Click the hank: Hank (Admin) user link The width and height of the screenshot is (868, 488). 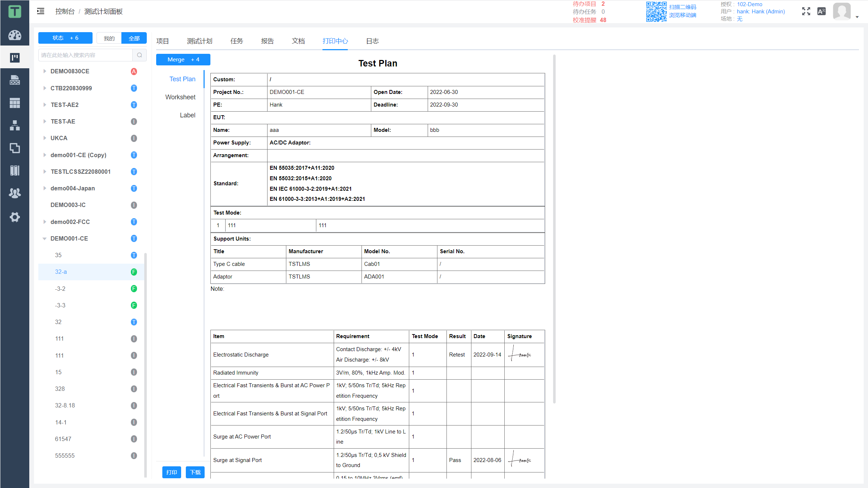(x=761, y=12)
